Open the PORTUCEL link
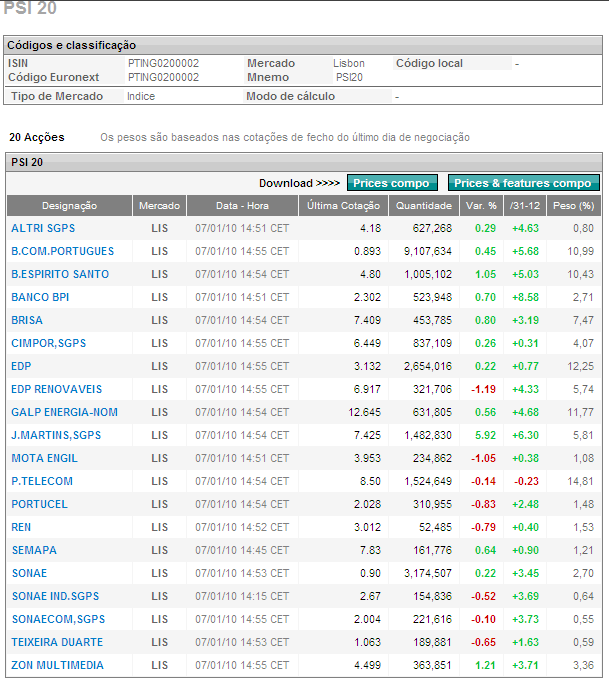The height and width of the screenshot is (686, 609). click(x=39, y=504)
